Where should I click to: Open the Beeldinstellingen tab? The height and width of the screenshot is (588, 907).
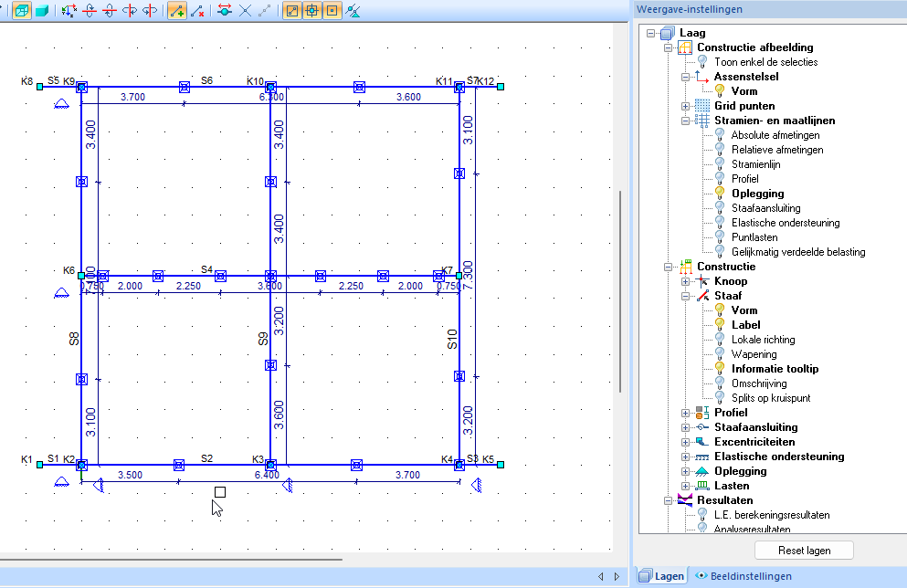[x=744, y=576]
